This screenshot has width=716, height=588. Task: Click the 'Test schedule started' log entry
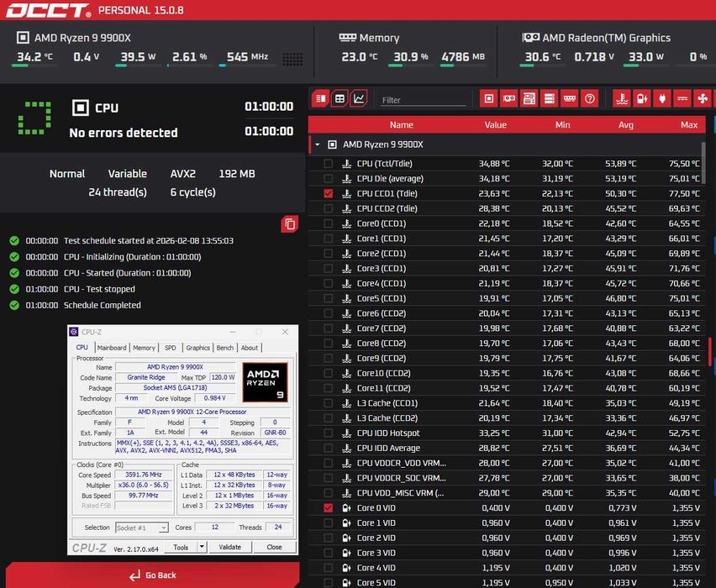149,240
